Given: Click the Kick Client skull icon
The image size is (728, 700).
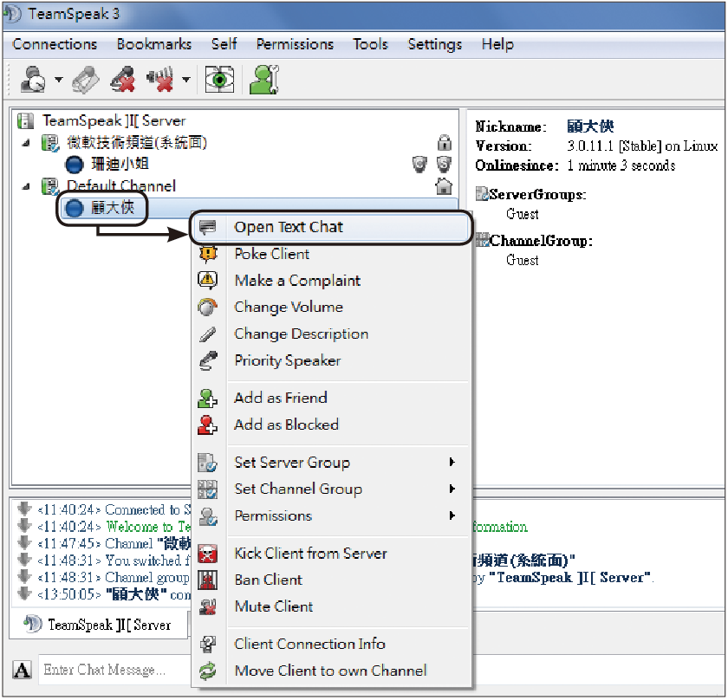Looking at the screenshot, I should point(207,554).
